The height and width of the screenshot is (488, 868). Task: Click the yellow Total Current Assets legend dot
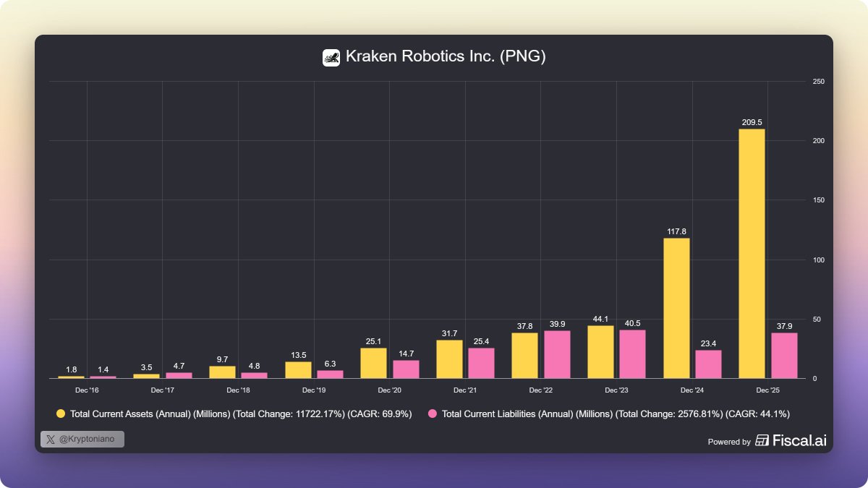[x=61, y=414]
